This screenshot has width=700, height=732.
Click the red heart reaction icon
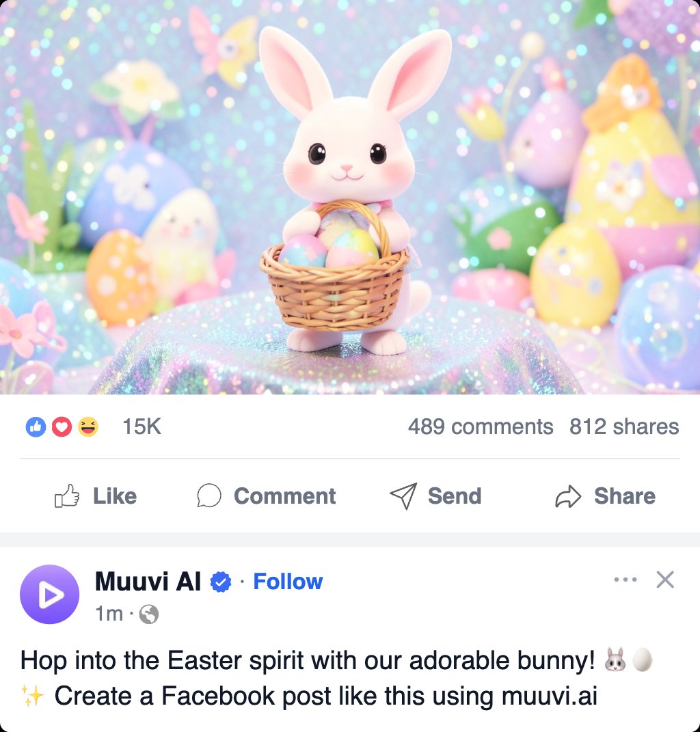[x=62, y=426]
